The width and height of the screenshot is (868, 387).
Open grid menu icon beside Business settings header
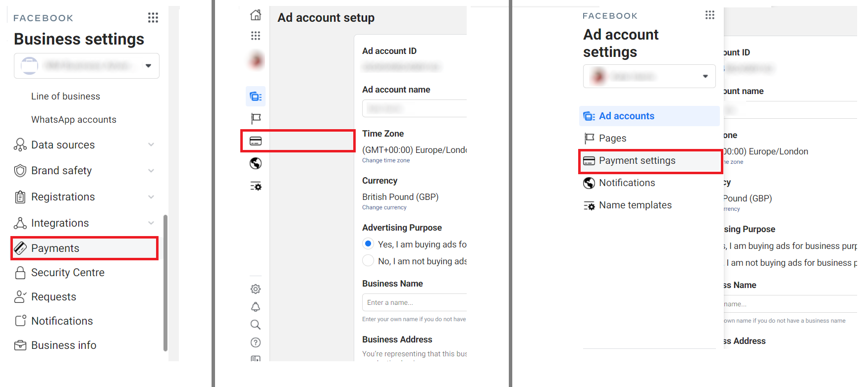(x=153, y=18)
